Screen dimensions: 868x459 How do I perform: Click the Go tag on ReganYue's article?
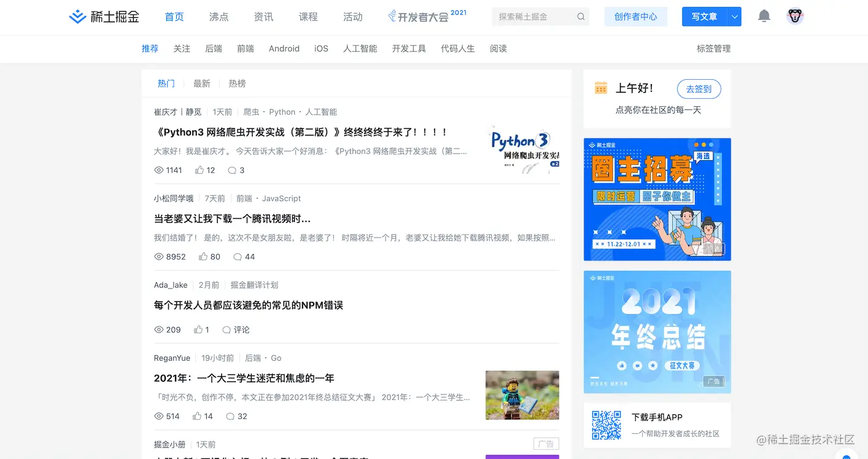[276, 358]
